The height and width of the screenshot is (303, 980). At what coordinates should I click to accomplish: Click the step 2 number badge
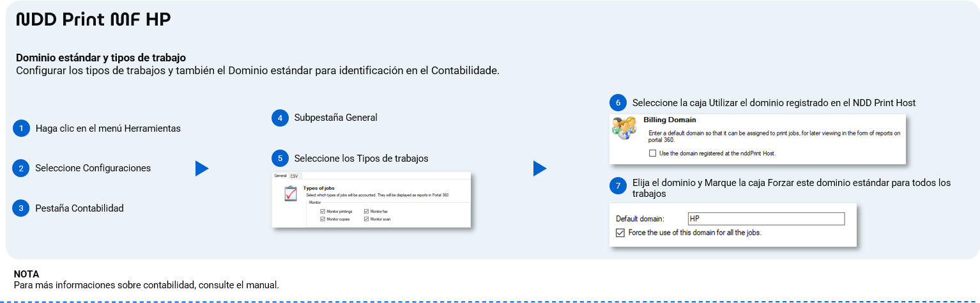coord(21,168)
